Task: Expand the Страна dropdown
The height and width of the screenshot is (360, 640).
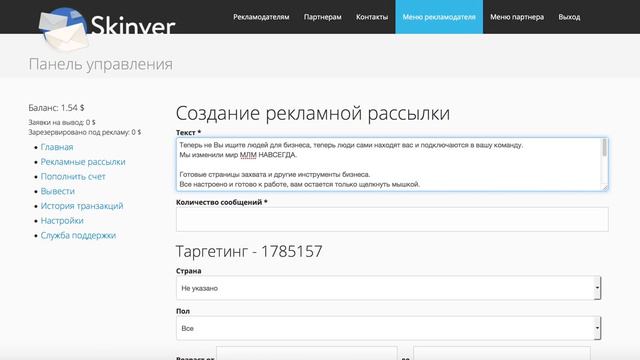Action: [x=389, y=288]
